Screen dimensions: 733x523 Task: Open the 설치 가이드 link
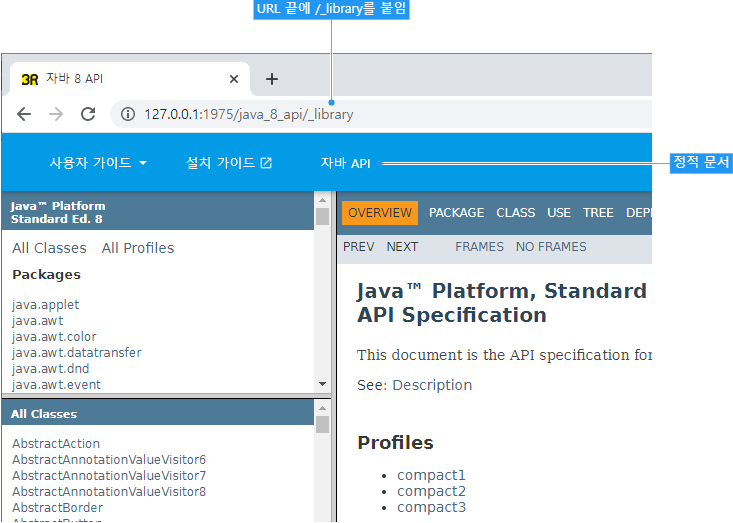229,163
